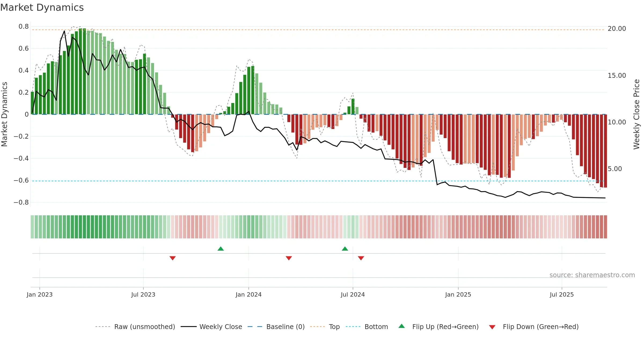
Task: Click the cyan dotted Bottom line sample in legend
Action: [353, 327]
